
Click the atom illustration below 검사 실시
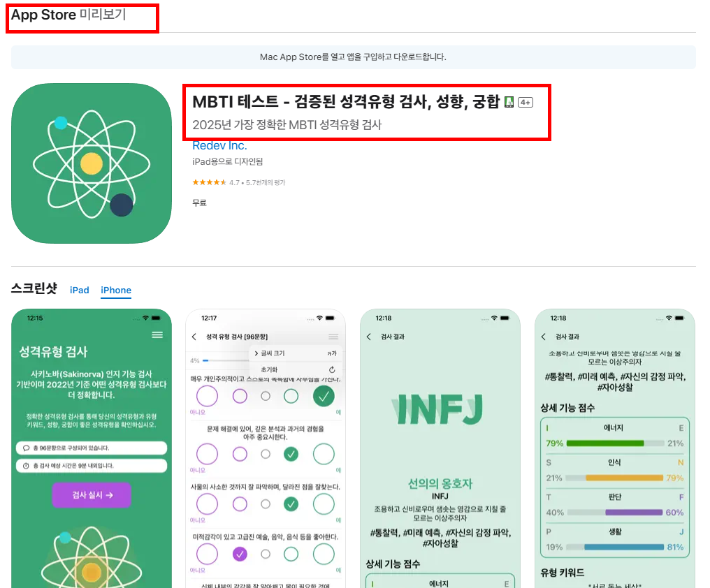[x=92, y=557]
